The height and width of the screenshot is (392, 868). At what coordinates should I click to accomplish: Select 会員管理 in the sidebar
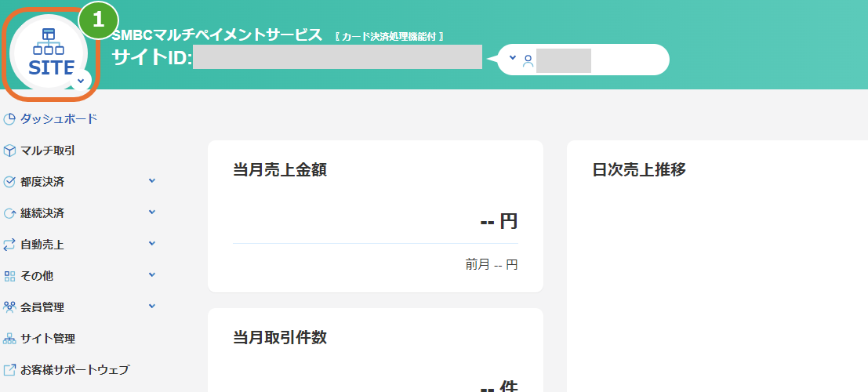pos(42,307)
